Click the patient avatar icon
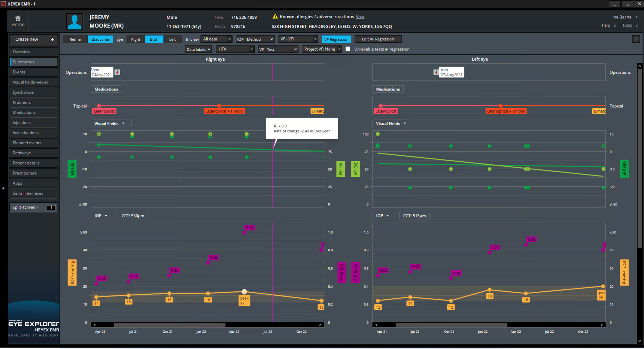 [x=75, y=22]
